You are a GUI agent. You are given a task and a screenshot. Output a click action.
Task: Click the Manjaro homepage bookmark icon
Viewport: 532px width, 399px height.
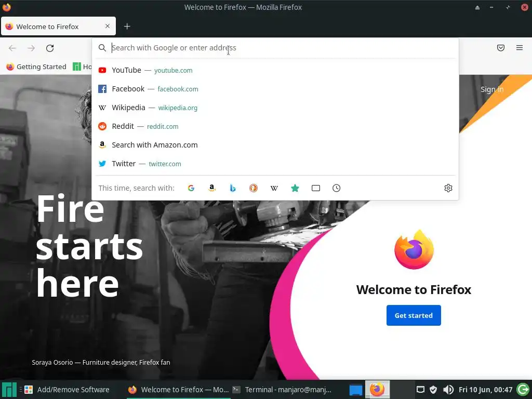tap(77, 66)
